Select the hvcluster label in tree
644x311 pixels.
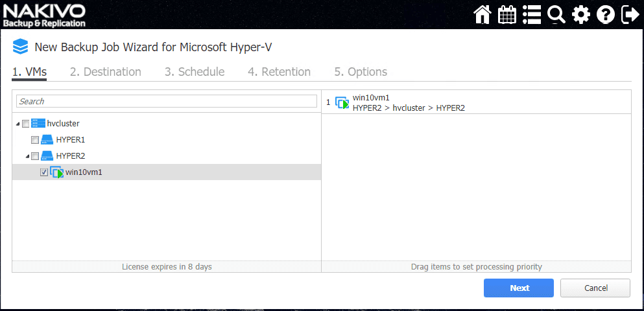[x=64, y=124]
